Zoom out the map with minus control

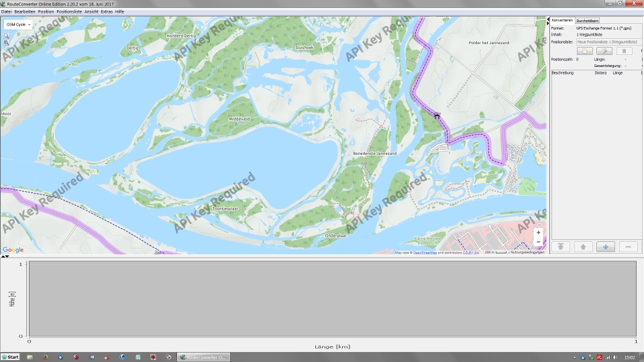click(x=538, y=241)
